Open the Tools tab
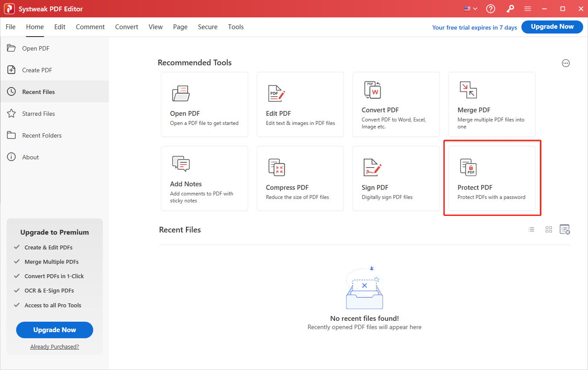The image size is (588, 370). [236, 27]
